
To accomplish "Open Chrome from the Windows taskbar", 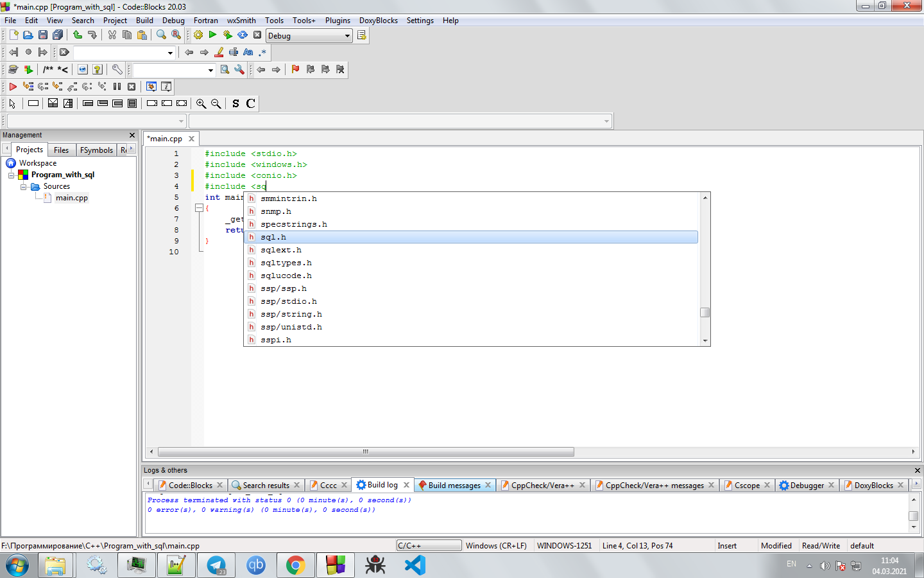I will [295, 565].
